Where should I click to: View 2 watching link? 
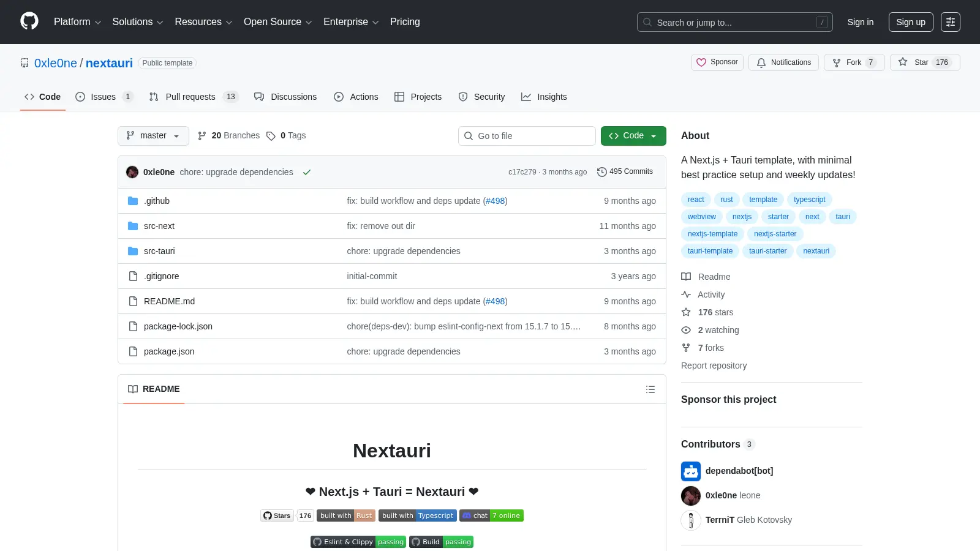tap(710, 330)
